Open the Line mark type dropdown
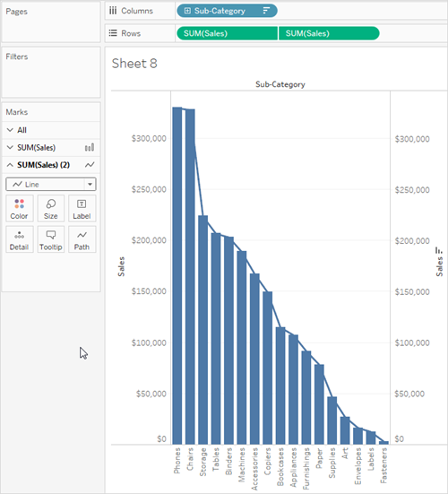Image resolution: width=448 pixels, height=494 pixels. 51,185
